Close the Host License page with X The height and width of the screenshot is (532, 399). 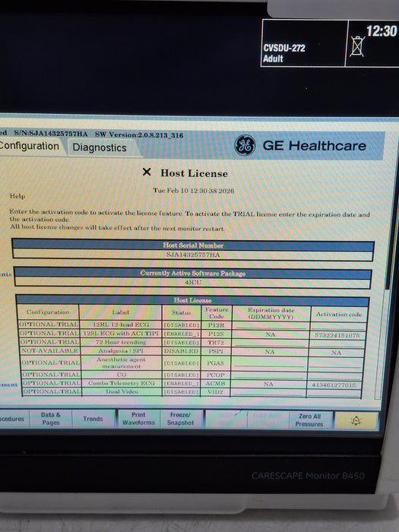click(147, 172)
